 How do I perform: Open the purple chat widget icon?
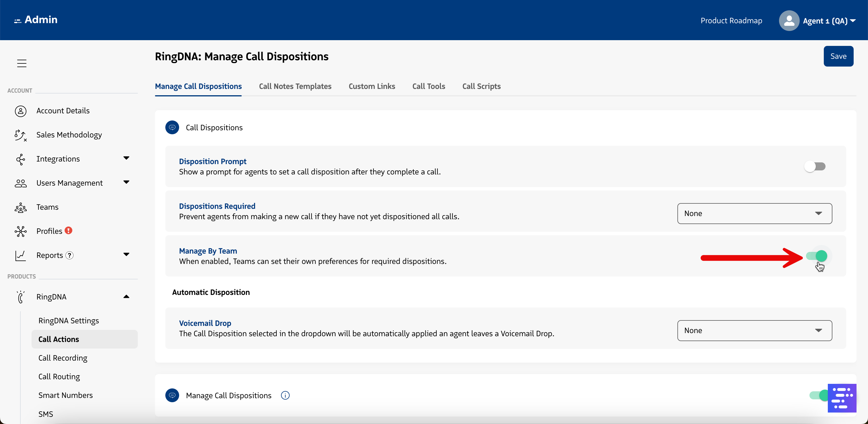(x=841, y=398)
